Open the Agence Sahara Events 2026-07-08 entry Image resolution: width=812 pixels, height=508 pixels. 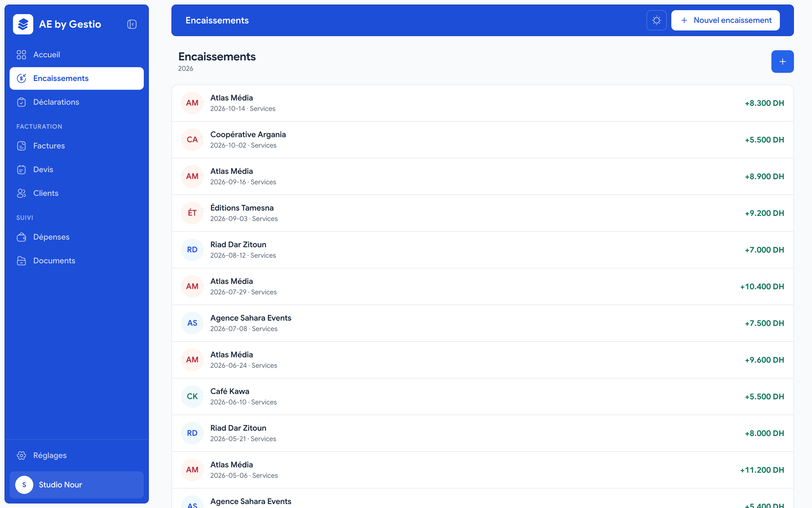tap(482, 323)
